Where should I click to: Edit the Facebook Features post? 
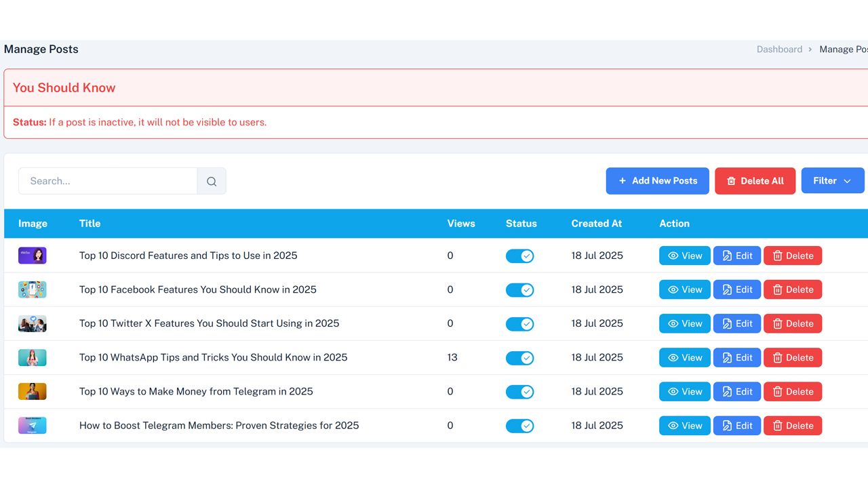736,289
